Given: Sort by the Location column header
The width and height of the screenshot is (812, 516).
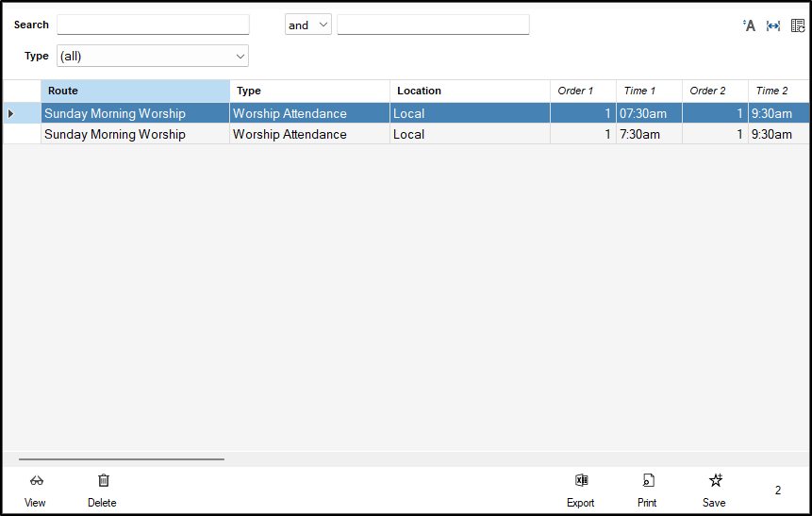Looking at the screenshot, I should pos(470,92).
